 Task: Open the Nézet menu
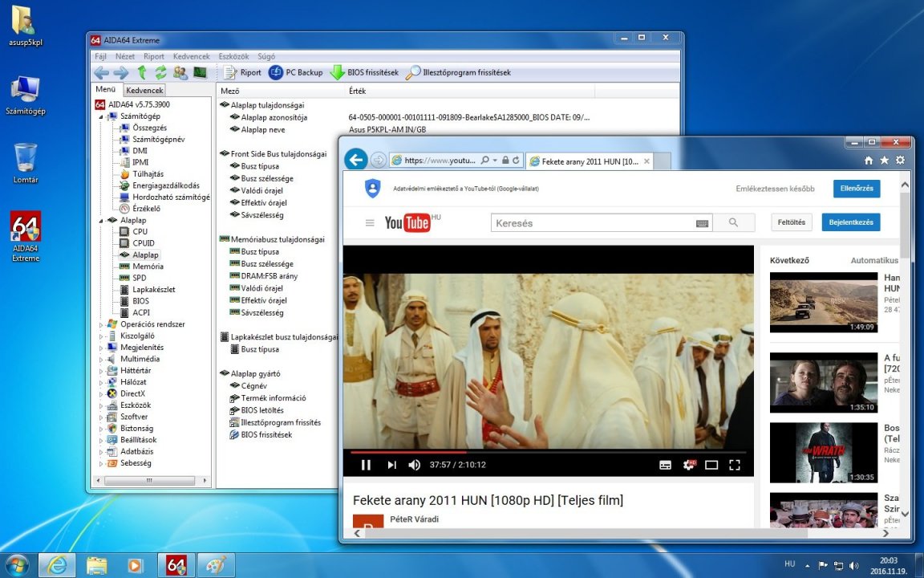125,57
